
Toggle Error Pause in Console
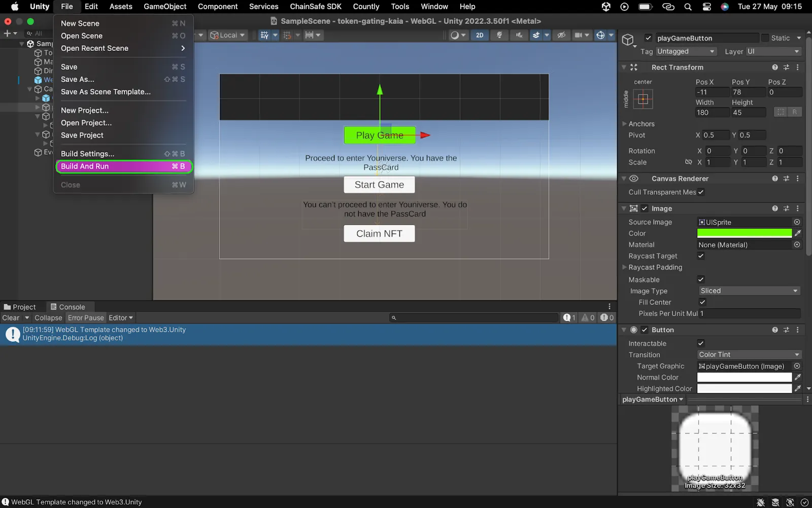86,318
